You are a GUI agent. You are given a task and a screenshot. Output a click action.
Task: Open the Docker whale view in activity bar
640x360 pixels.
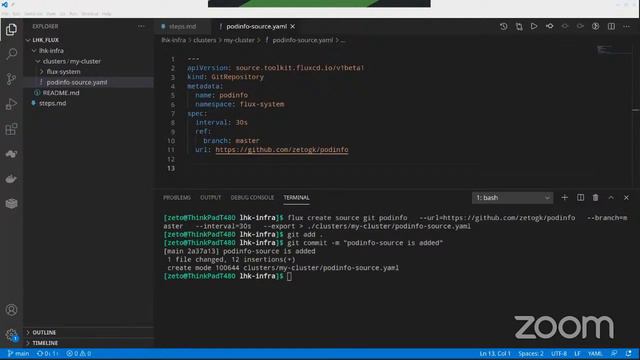coord(11,179)
